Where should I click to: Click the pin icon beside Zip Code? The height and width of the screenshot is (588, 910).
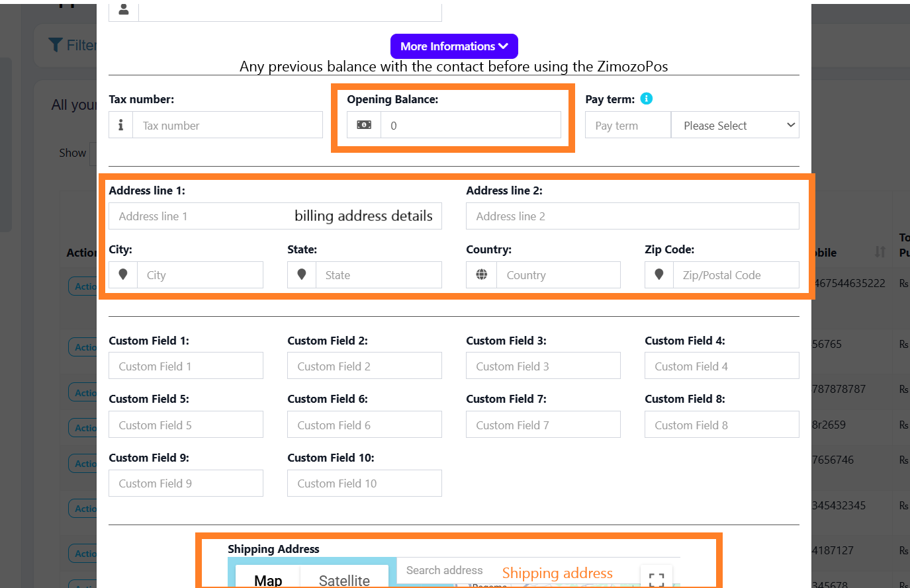[659, 274]
